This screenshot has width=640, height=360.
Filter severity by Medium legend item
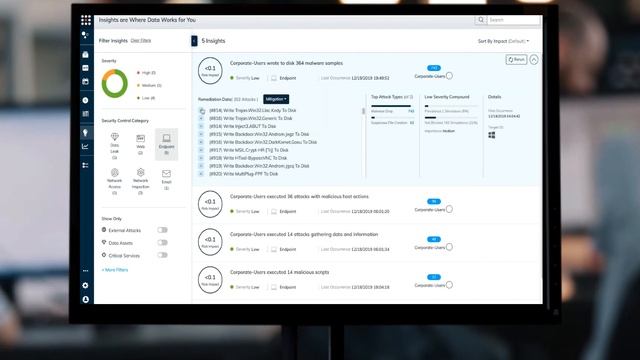tap(149, 85)
